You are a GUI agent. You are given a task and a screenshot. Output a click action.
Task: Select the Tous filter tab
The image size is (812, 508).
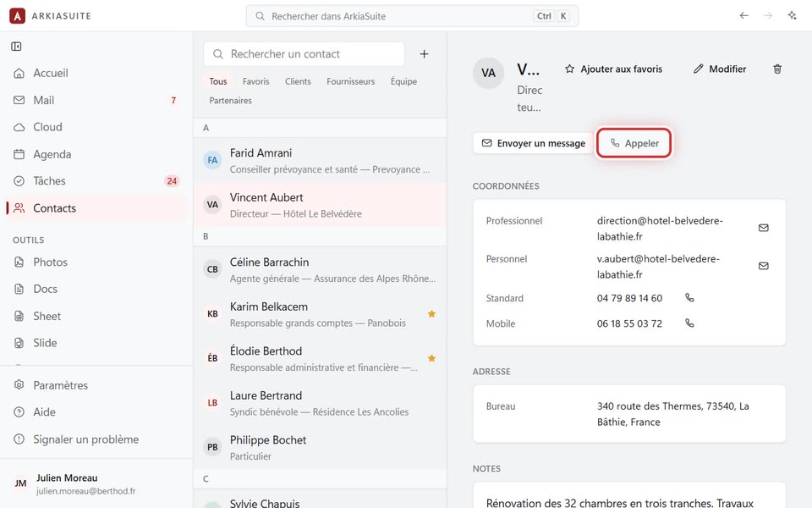(x=218, y=81)
